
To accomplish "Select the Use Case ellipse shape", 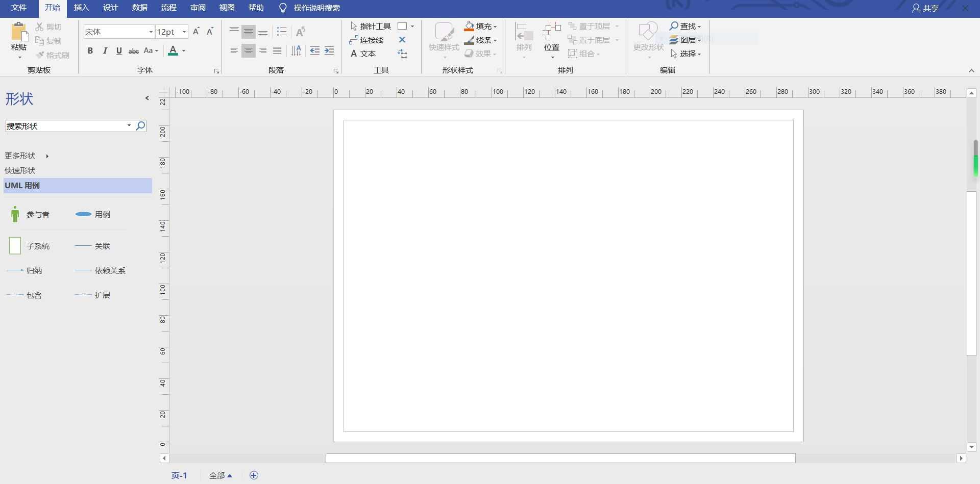I will [93, 214].
